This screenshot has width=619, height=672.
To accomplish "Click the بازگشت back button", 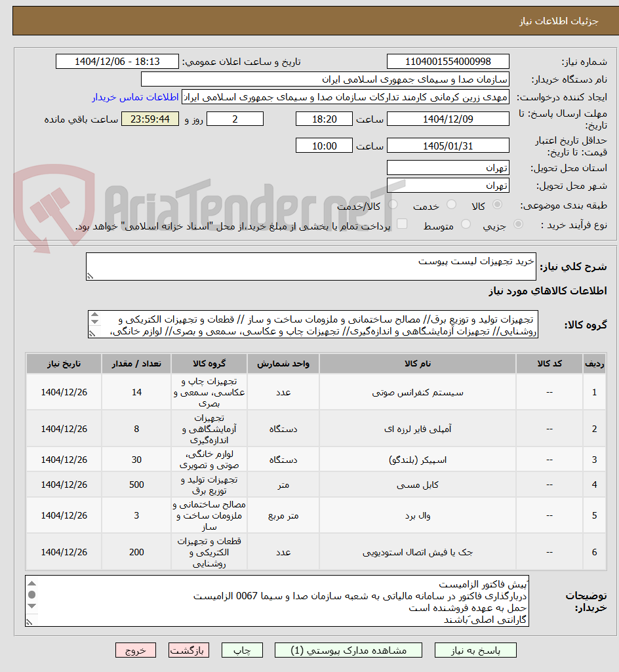I will coord(189,650).
